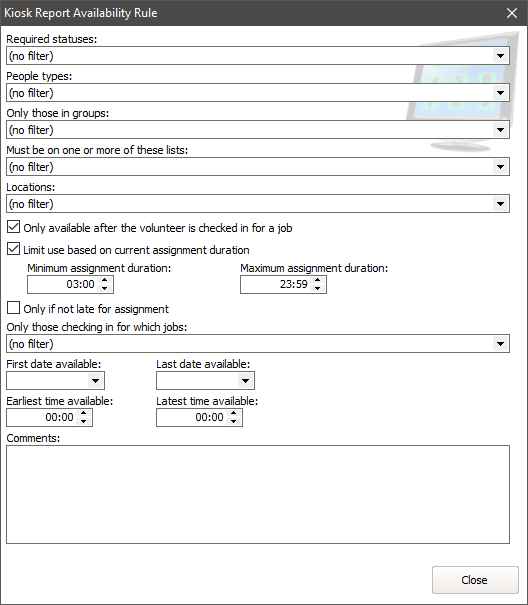Viewport: 528px width, 605px height.
Task: Lower latest time available using down arrow
Action: tap(234, 421)
